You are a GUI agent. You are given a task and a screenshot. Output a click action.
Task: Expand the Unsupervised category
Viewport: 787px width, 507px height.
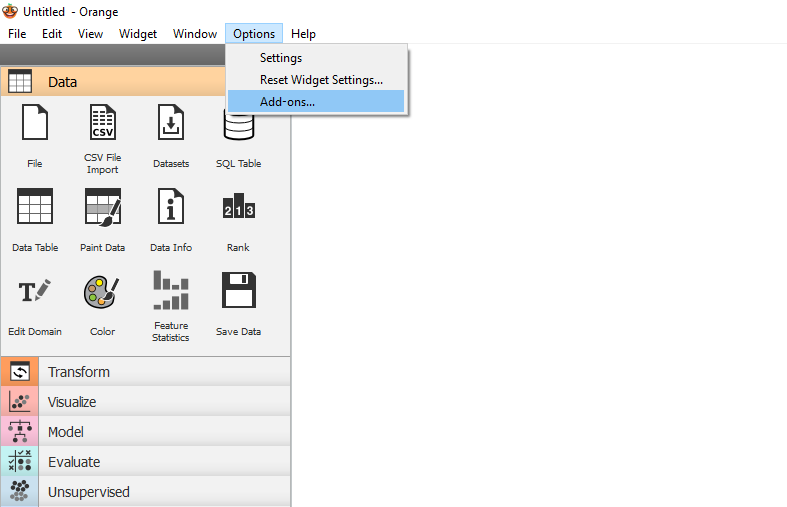click(x=88, y=492)
